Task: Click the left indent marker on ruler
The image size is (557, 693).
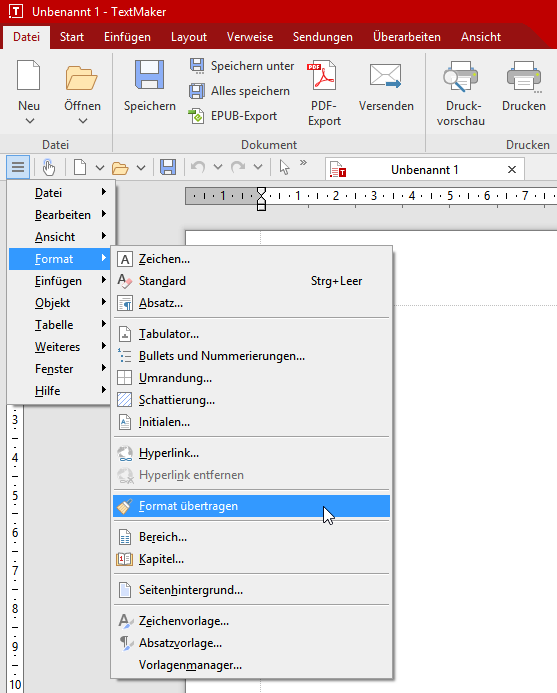Action: pyautogui.click(x=261, y=205)
